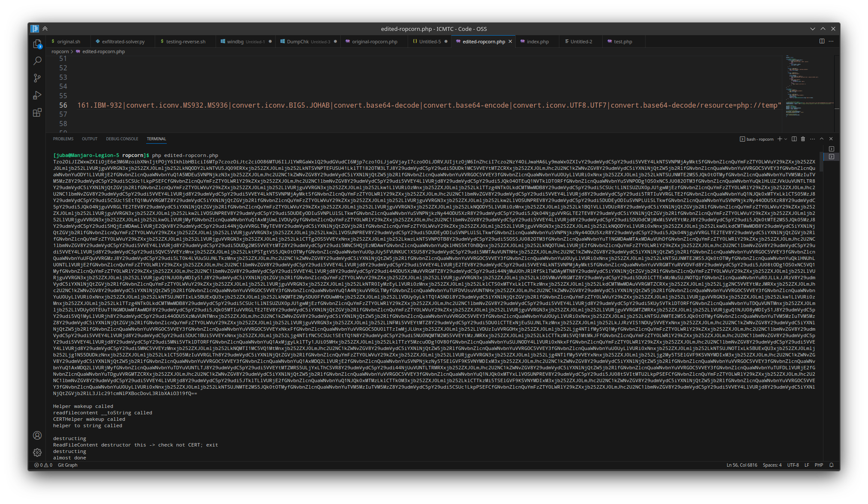Click Ln 56, Col 6816 cursor position

742,465
